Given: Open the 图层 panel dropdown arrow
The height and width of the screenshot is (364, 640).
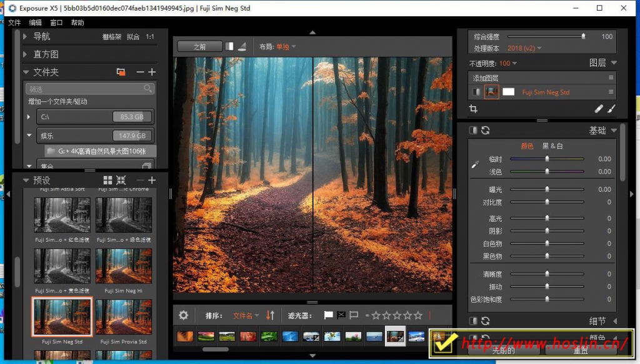Looking at the screenshot, I should [614, 63].
